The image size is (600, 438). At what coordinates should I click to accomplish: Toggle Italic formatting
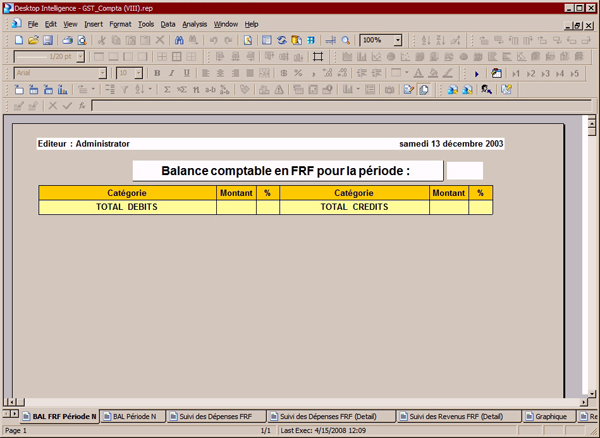point(171,73)
